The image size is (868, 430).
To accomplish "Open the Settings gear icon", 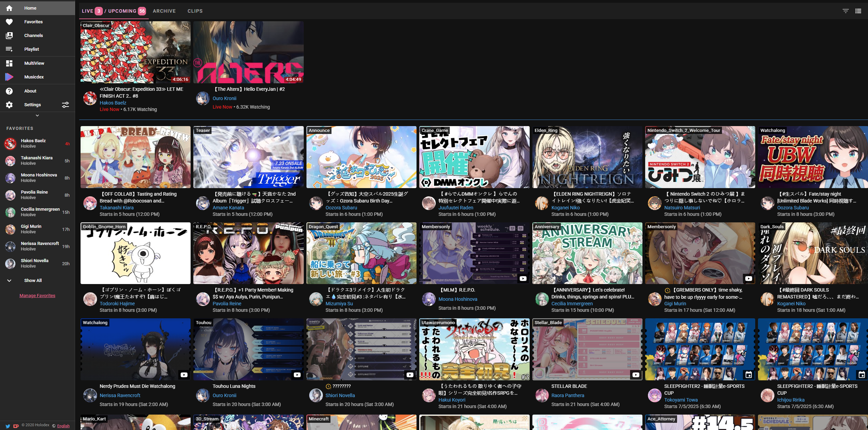I will click(9, 105).
